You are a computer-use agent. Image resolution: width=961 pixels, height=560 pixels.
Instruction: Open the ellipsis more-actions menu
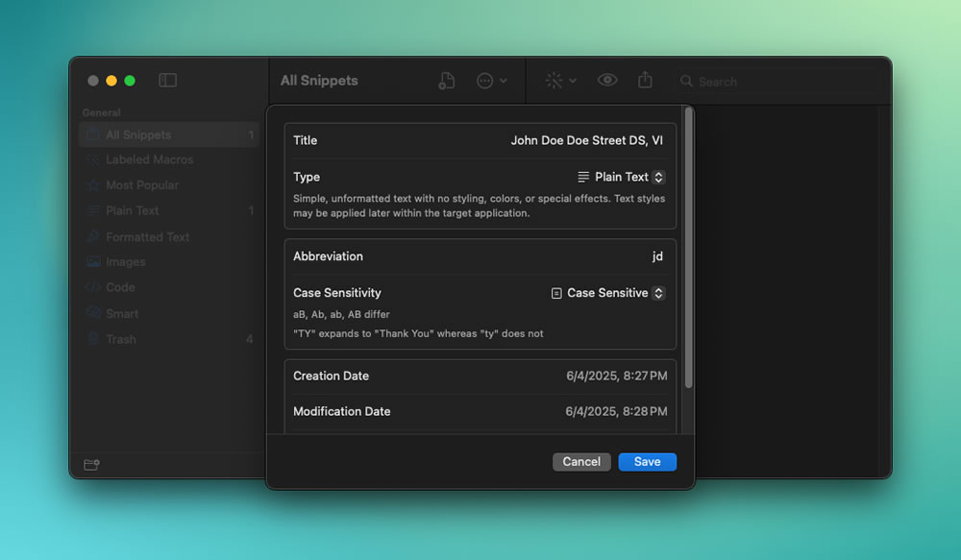pyautogui.click(x=491, y=81)
